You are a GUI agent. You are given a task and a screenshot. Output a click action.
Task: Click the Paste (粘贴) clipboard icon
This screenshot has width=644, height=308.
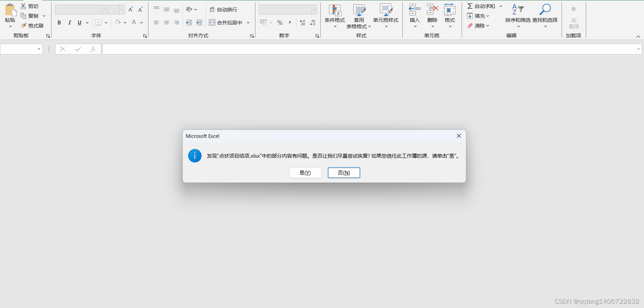10,10
